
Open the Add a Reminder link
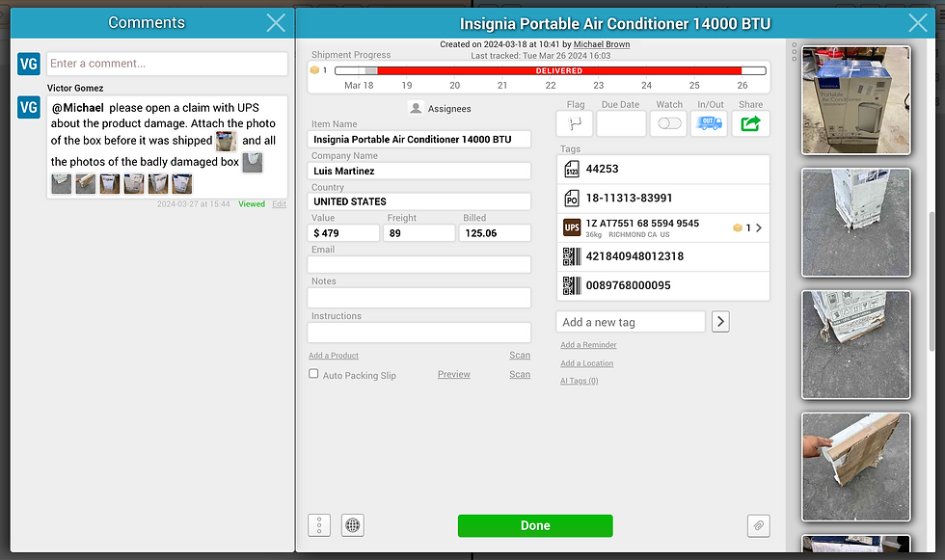(x=588, y=345)
